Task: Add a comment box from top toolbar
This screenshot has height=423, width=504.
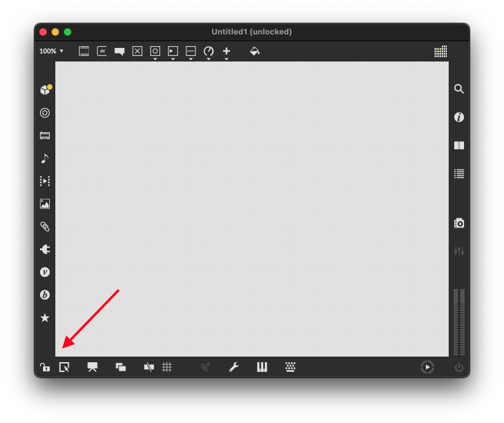Action: (120, 52)
